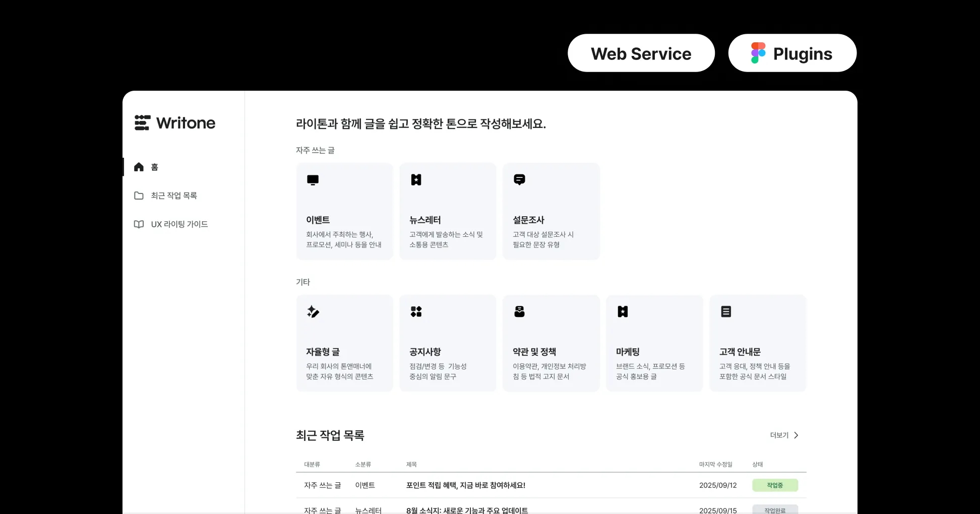Click the 뉴스레터 bookmark icon
The height and width of the screenshot is (514, 980).
[416, 180]
